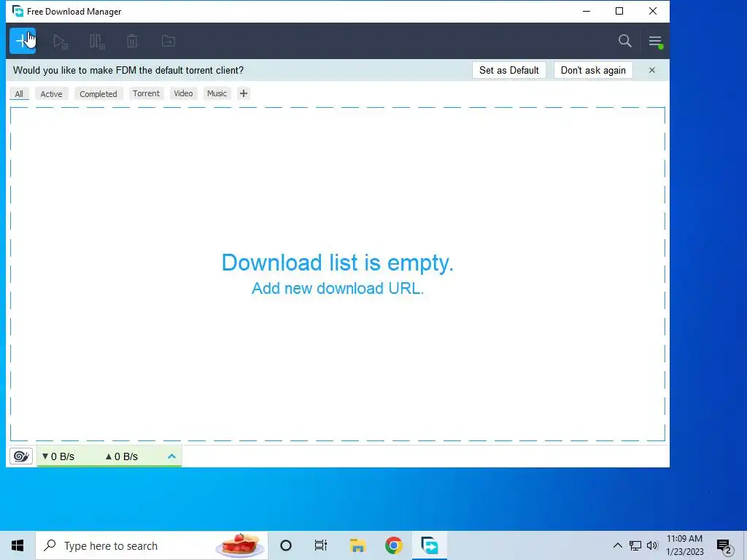
Task: Open Task View on the taskbar
Action: pos(321,545)
